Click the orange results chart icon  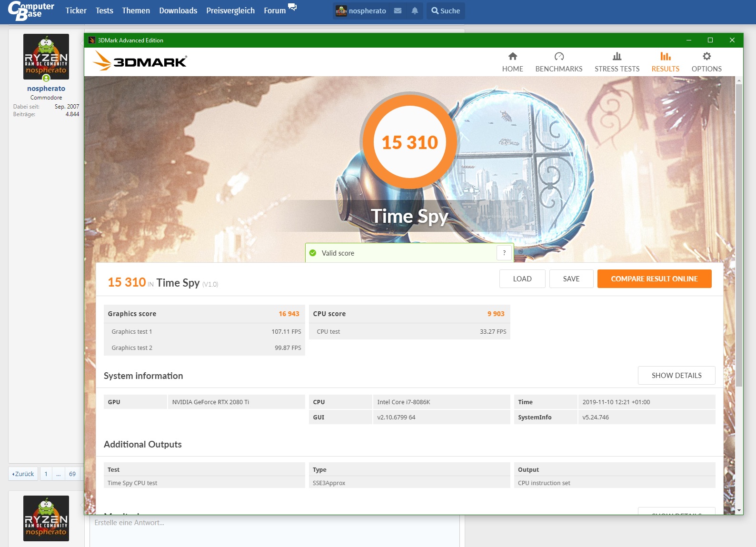pyautogui.click(x=666, y=56)
